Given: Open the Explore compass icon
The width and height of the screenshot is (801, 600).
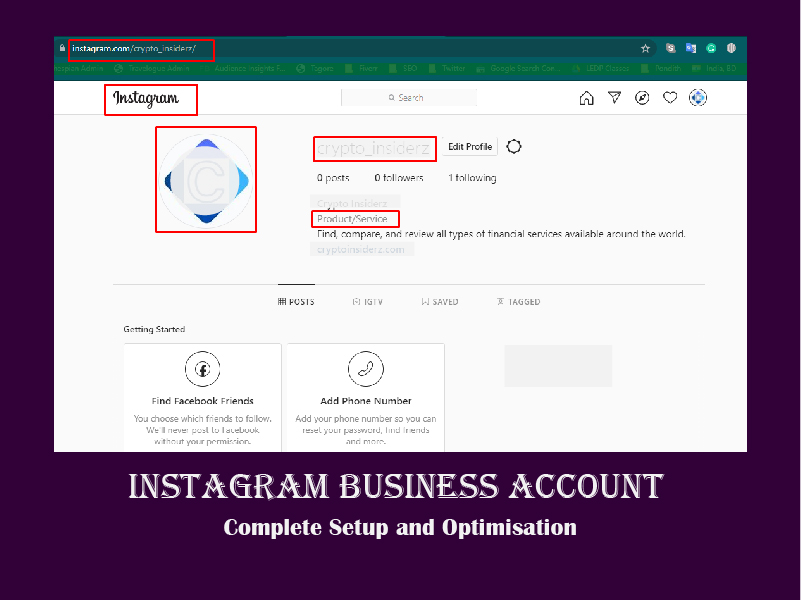Looking at the screenshot, I should tap(642, 98).
